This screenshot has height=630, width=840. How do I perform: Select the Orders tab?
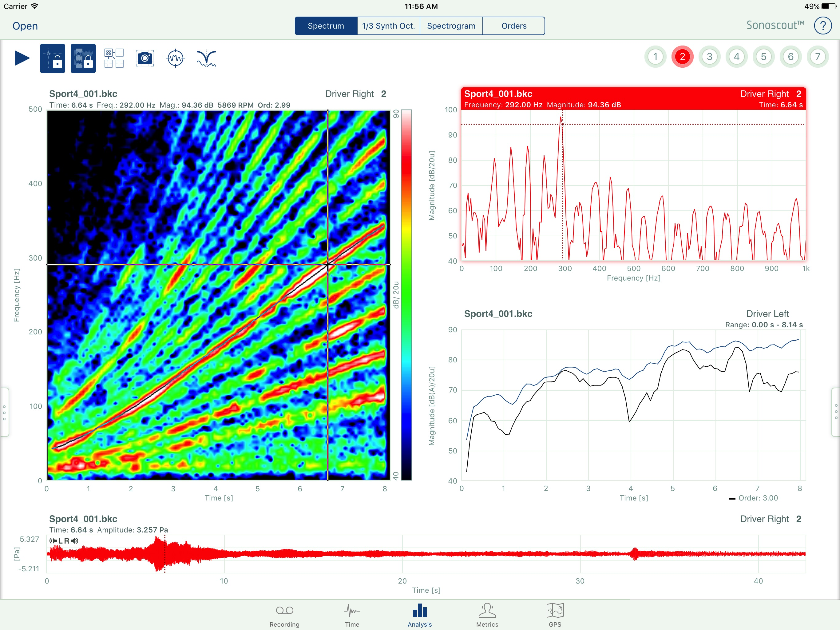coord(514,26)
